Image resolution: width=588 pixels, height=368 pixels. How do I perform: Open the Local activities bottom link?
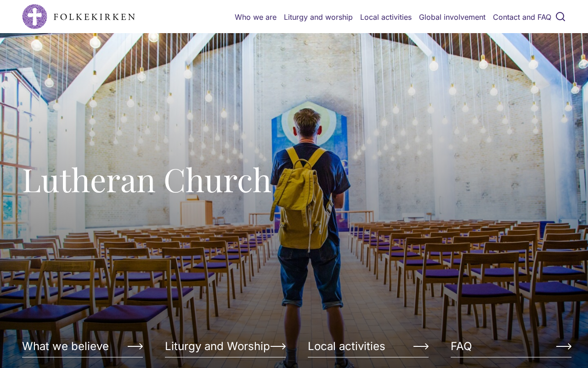click(346, 346)
